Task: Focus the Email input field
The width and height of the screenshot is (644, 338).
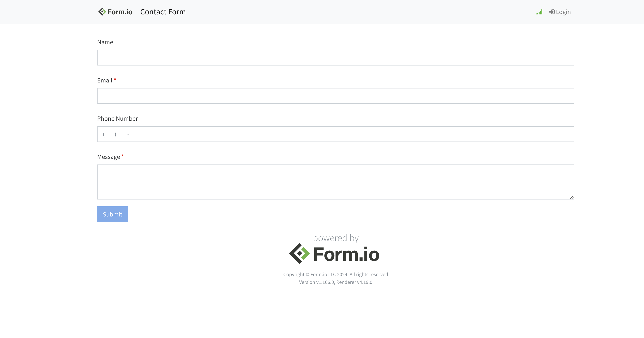Action: pos(336,96)
